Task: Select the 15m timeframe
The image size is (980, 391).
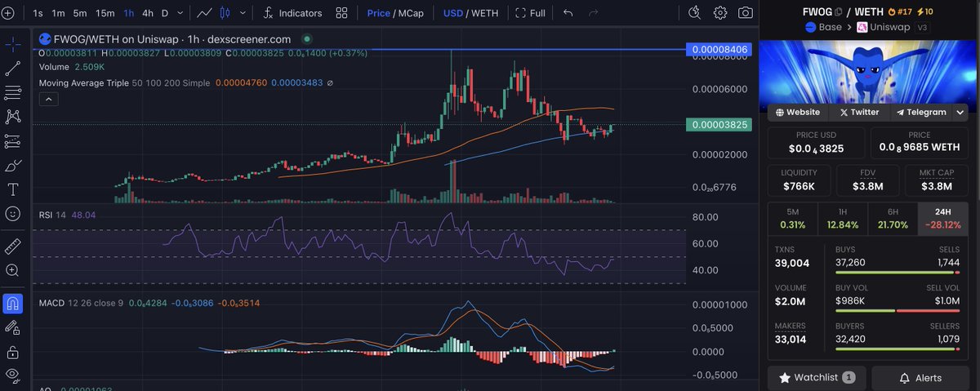Action: (x=105, y=13)
